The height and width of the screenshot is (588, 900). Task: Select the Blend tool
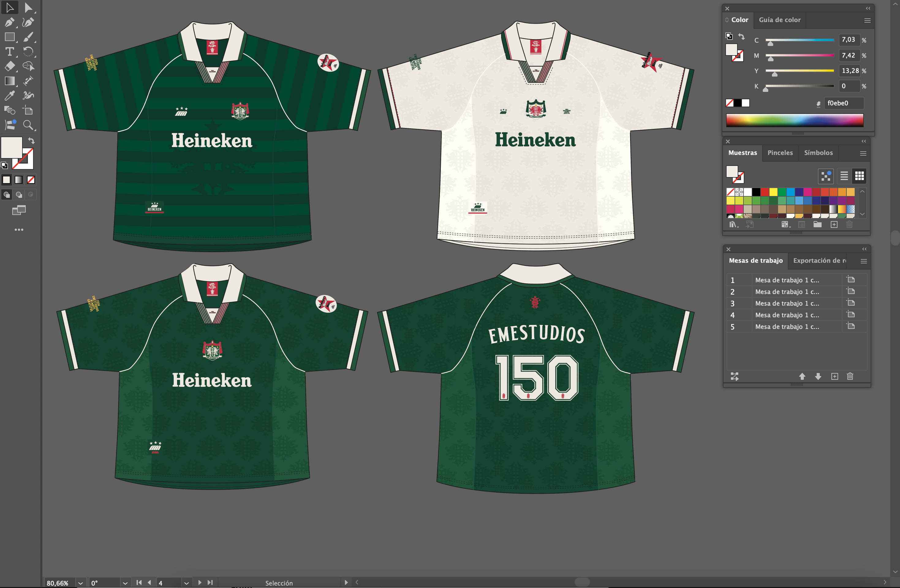tap(10, 111)
